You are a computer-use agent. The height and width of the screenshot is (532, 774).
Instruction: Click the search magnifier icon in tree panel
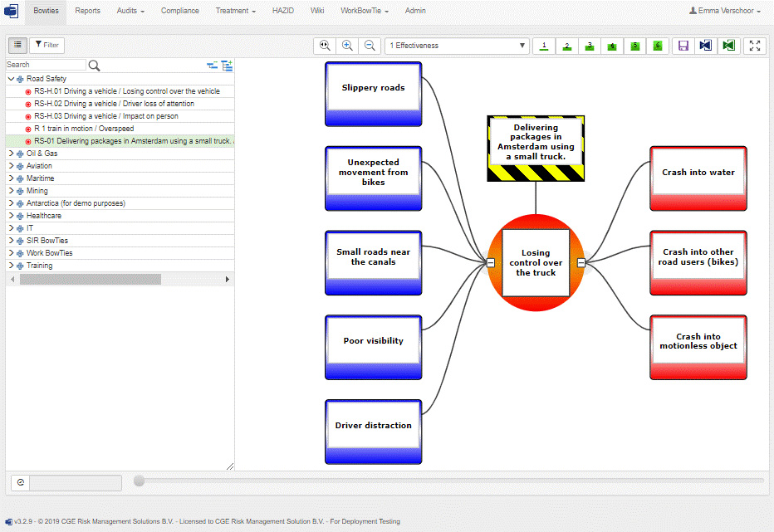click(95, 65)
